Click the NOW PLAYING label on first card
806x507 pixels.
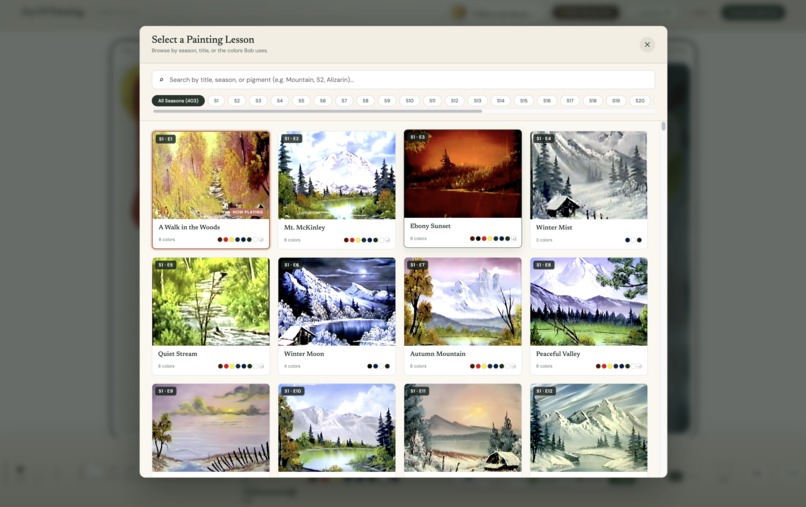point(247,212)
